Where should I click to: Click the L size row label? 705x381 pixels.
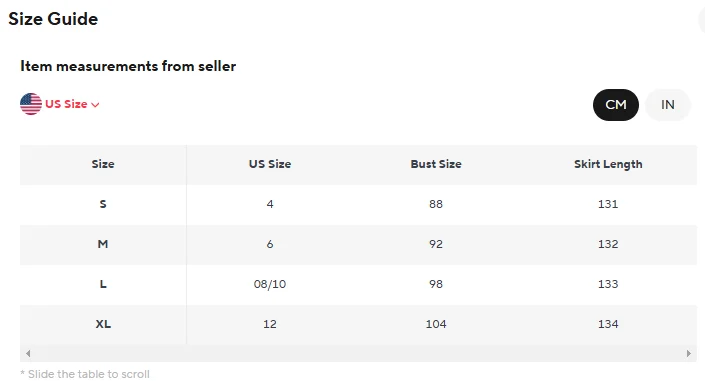[103, 284]
